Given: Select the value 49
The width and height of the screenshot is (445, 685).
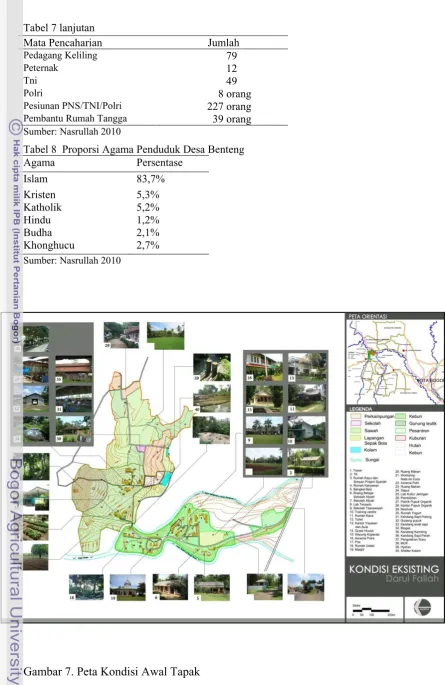Looking at the screenshot, I should (232, 81).
